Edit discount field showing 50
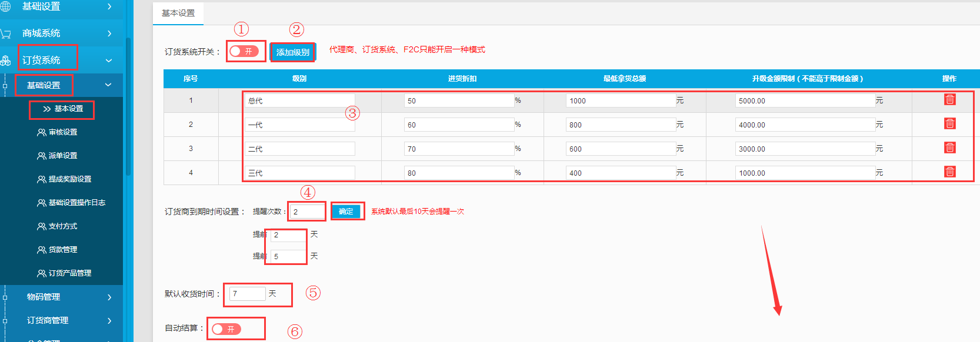 click(x=459, y=100)
